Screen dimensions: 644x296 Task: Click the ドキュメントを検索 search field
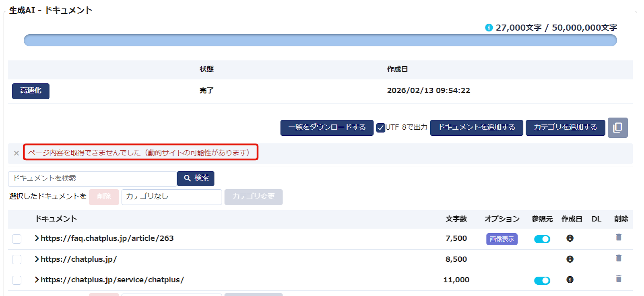click(92, 178)
